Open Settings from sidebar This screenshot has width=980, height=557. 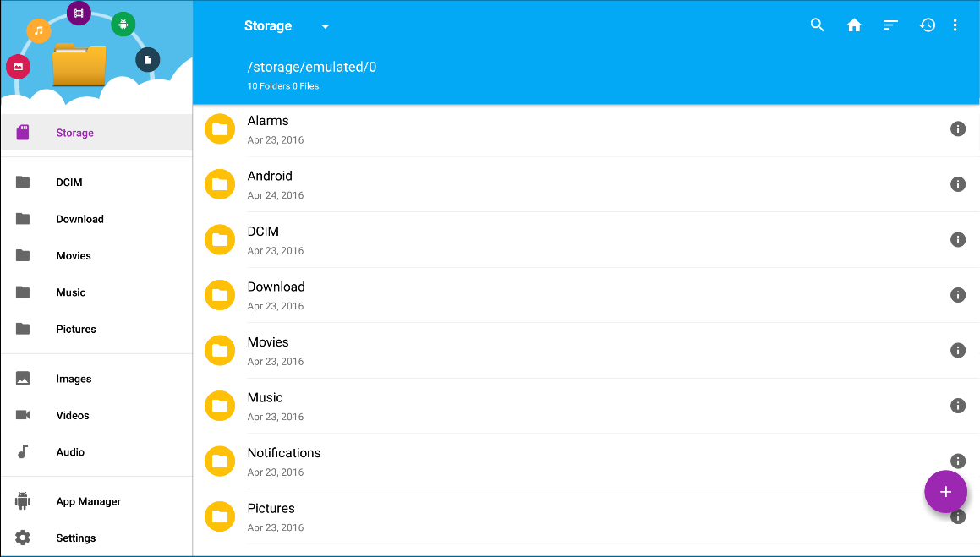pos(75,538)
